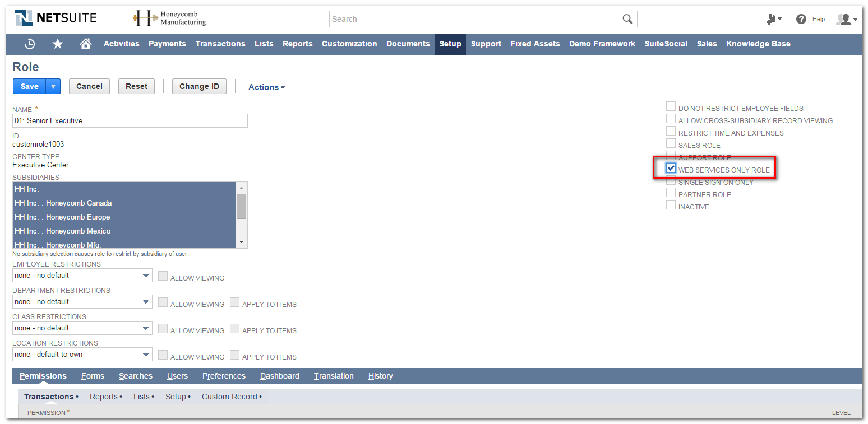Open the user profile avatar menu

click(847, 19)
